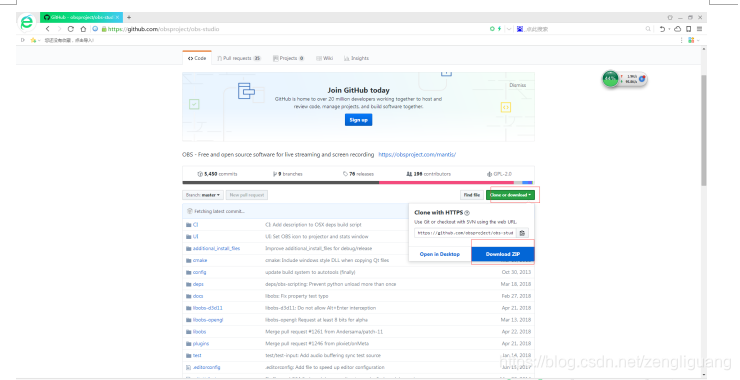Click the undo arrow icon in browser toolbar
The height and width of the screenshot is (380, 740).
click(662, 29)
